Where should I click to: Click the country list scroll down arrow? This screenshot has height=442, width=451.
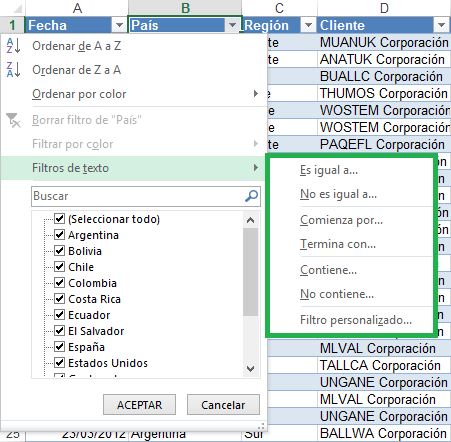(250, 368)
